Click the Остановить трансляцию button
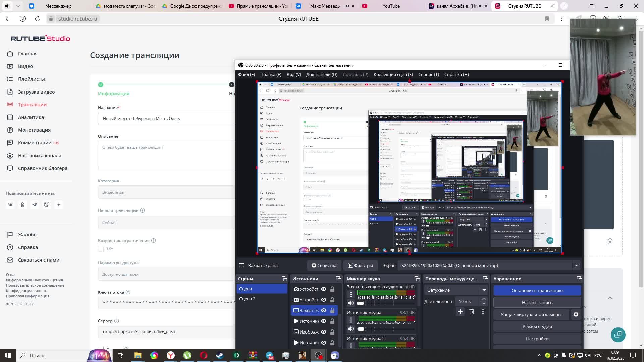Screen dimensions: 644x362 tap(537, 290)
